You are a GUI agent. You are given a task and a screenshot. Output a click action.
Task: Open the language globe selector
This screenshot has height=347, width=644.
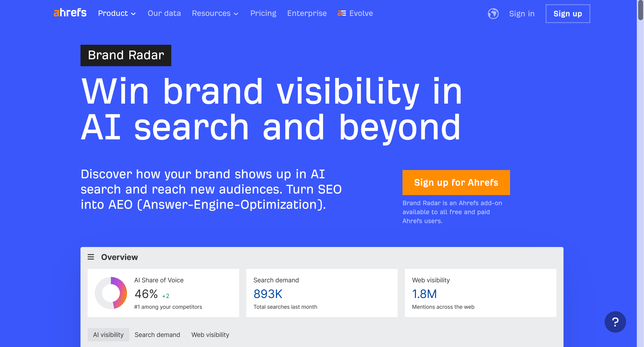coord(493,13)
